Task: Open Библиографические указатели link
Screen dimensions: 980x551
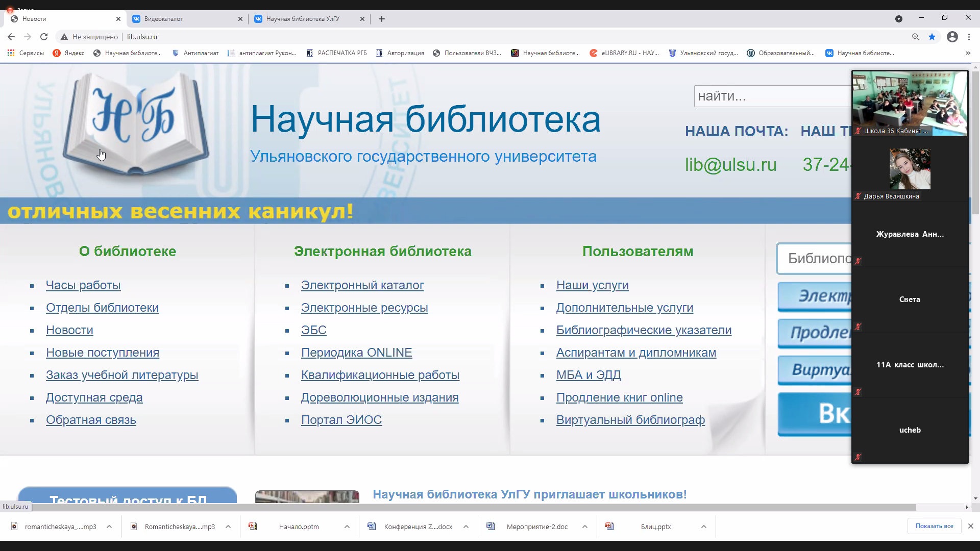Action: (x=644, y=330)
